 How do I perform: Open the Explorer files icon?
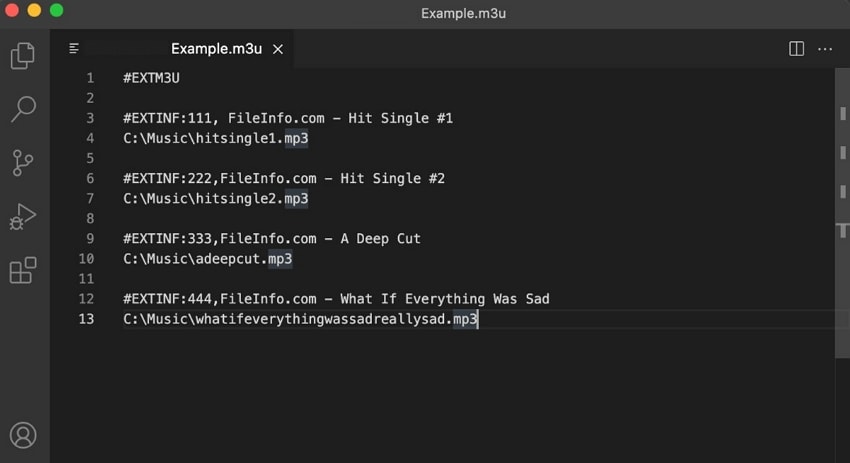tap(22, 56)
